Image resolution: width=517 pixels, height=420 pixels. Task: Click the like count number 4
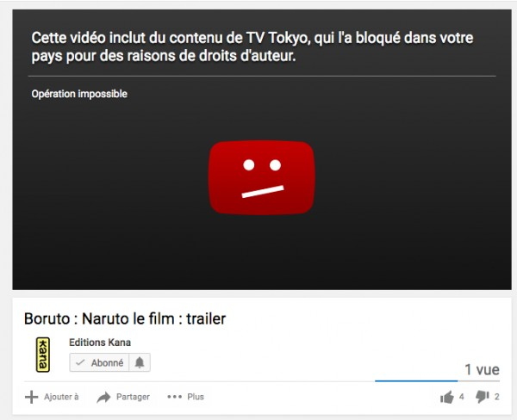click(461, 397)
